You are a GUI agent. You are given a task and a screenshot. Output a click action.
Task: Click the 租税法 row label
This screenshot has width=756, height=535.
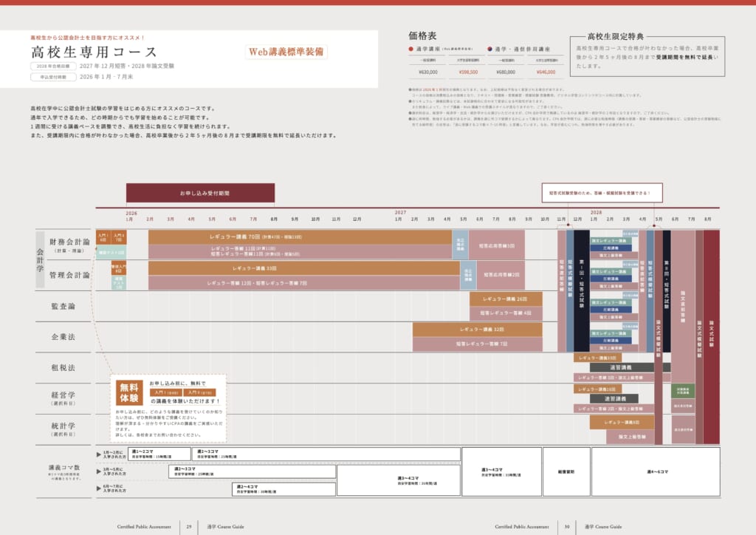click(63, 367)
